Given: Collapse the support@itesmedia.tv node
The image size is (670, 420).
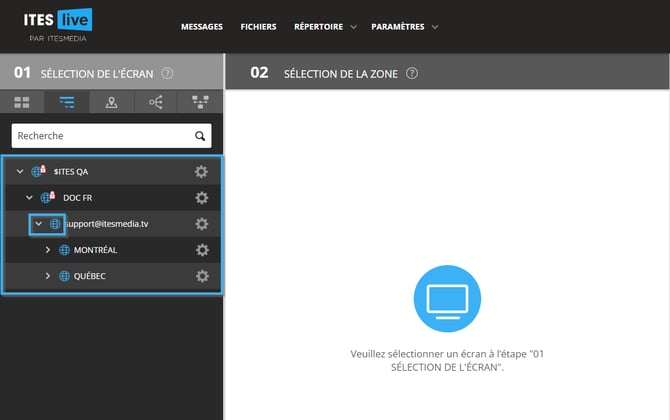Looking at the screenshot, I should click(39, 224).
